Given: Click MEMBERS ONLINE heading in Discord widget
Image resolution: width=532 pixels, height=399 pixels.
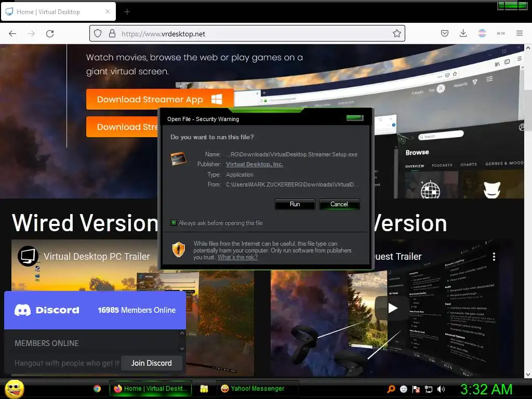Looking at the screenshot, I should [46, 343].
